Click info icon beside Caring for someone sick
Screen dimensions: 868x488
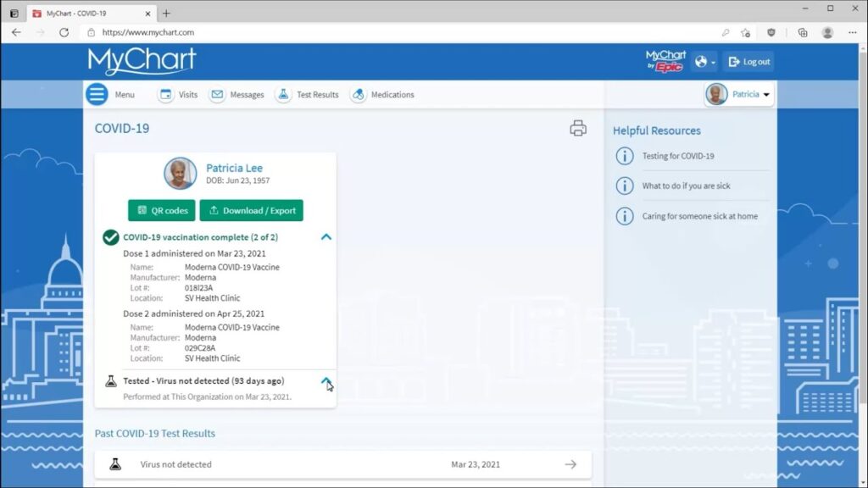tap(625, 216)
